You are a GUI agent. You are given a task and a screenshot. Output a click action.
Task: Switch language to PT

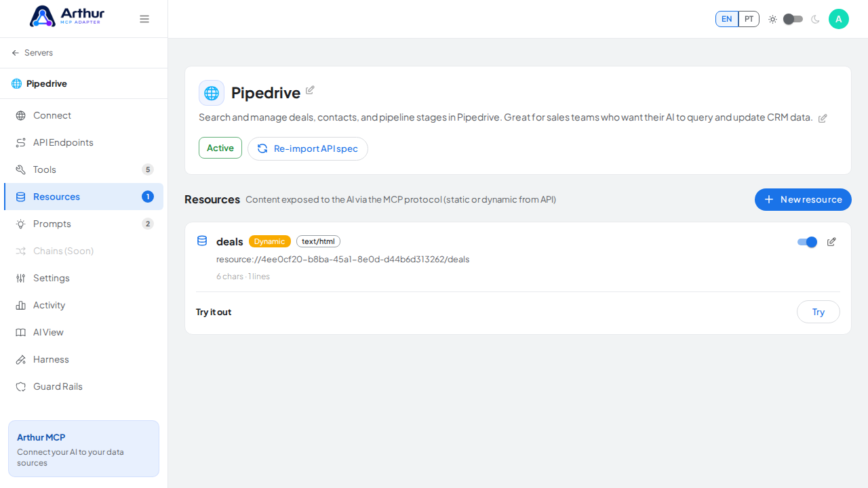click(x=749, y=19)
